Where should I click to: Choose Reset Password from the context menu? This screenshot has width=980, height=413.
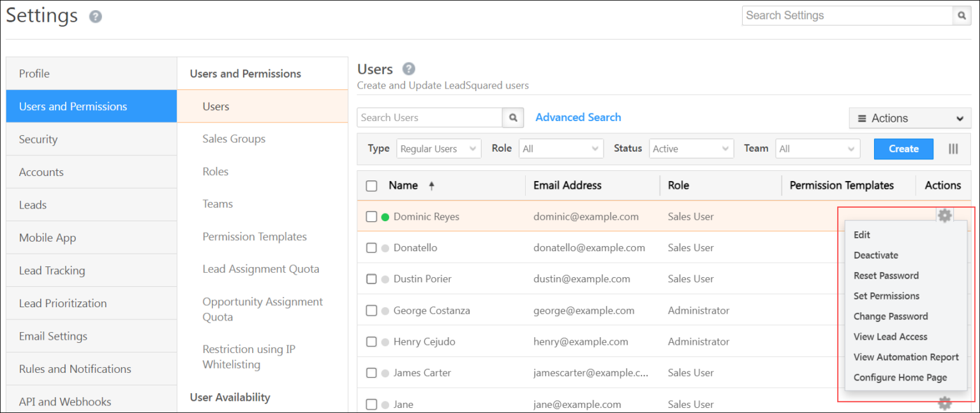pos(886,276)
